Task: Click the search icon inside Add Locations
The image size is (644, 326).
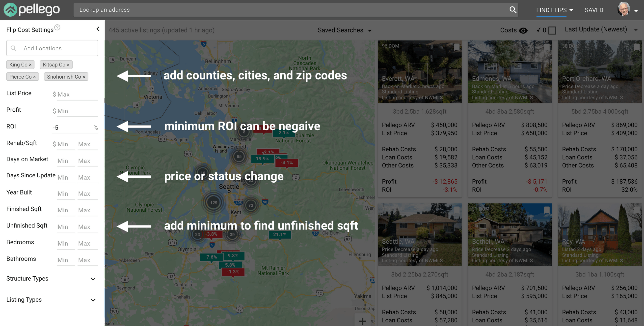Action: (14, 48)
